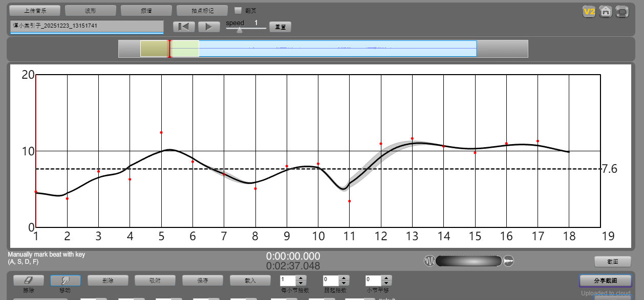The height and width of the screenshot is (300, 644).
Task: Rewind to start with skip-back button
Action: pyautogui.click(x=184, y=27)
